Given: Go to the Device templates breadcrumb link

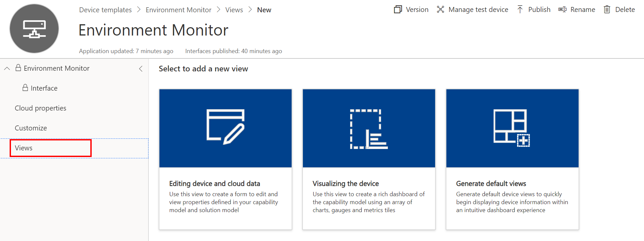Looking at the screenshot, I should click(x=105, y=10).
